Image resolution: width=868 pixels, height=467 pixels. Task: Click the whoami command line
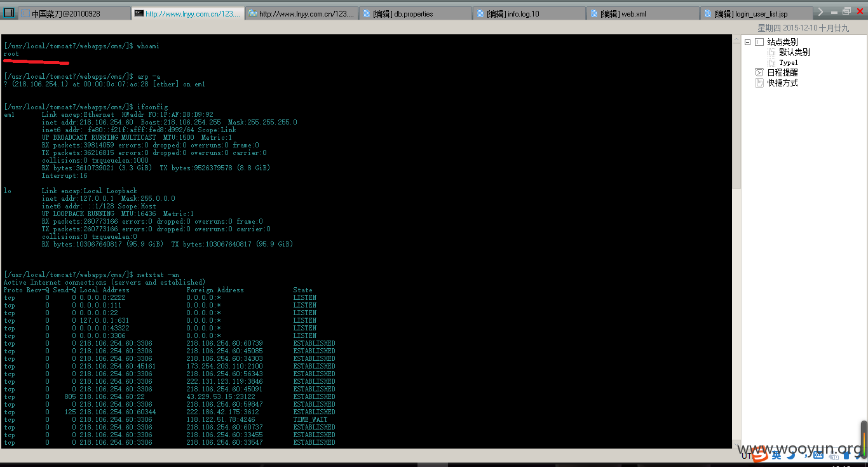point(82,46)
